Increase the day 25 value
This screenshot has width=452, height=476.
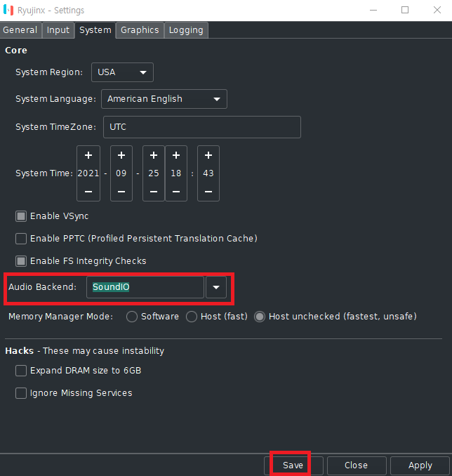pos(154,155)
